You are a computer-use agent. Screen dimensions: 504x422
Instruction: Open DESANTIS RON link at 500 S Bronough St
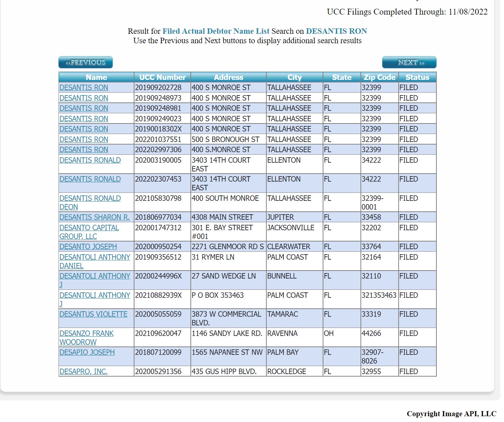tap(84, 139)
